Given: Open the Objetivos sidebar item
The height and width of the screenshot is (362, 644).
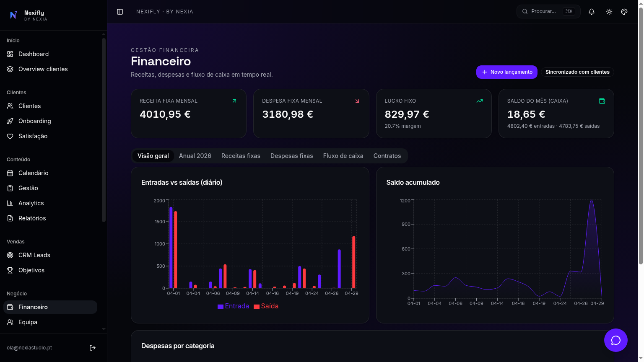Looking at the screenshot, I should pos(50,270).
